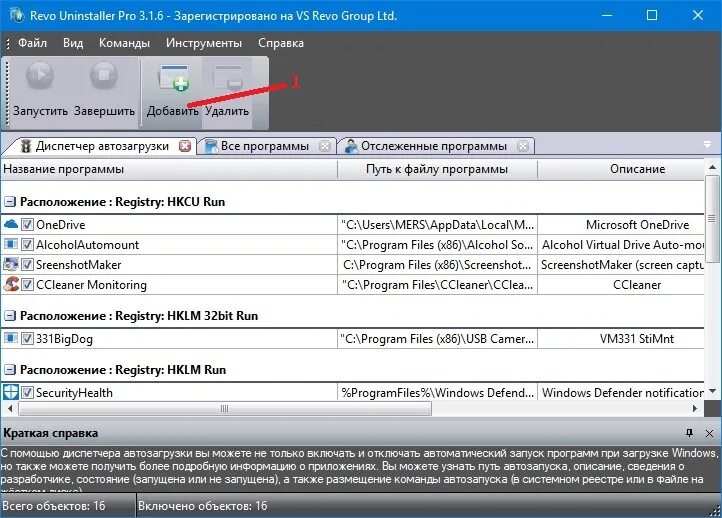Click the horizontal scrollbar thumb
This screenshot has height=518, width=722.
coord(224,408)
